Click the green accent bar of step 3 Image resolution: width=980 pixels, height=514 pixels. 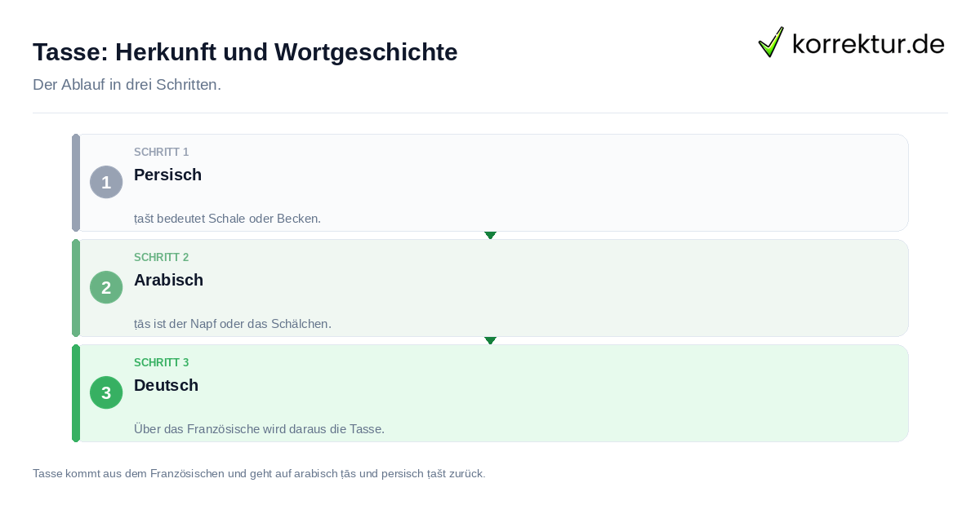76,393
